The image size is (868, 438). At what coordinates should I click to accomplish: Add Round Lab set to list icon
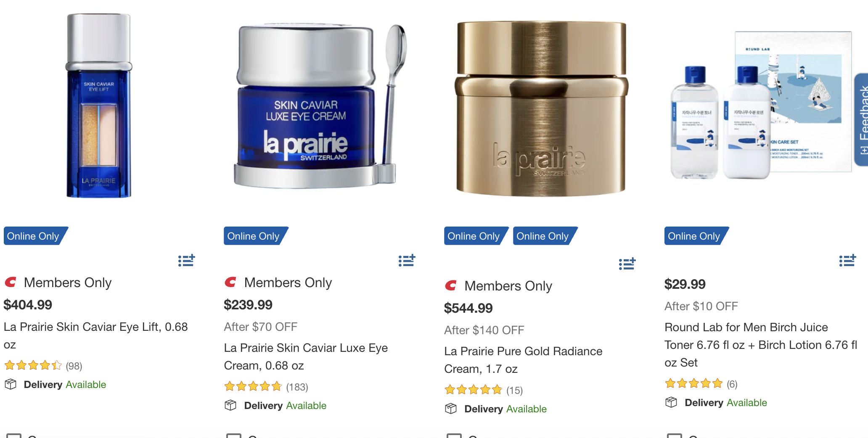pyautogui.click(x=847, y=261)
